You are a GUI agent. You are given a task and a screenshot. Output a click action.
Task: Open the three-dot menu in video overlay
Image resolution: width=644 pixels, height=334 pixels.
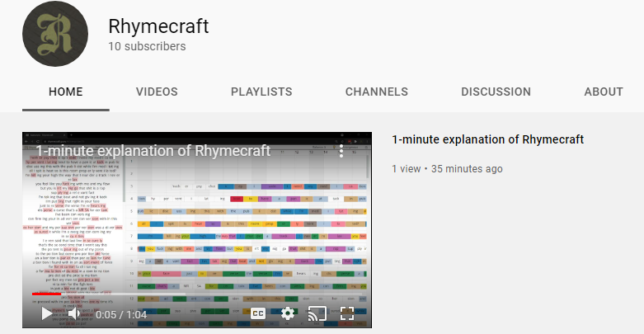pyautogui.click(x=341, y=151)
